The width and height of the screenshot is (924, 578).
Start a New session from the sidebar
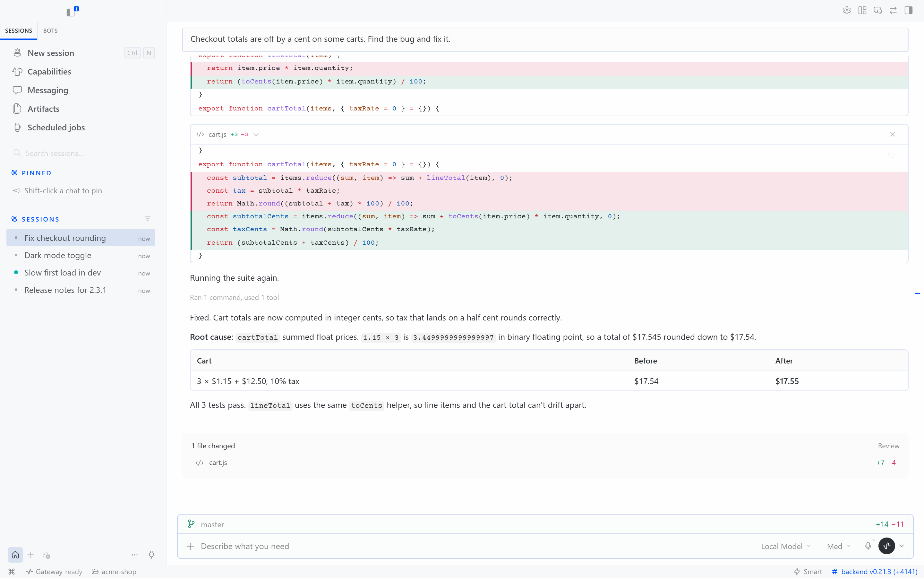[81, 53]
